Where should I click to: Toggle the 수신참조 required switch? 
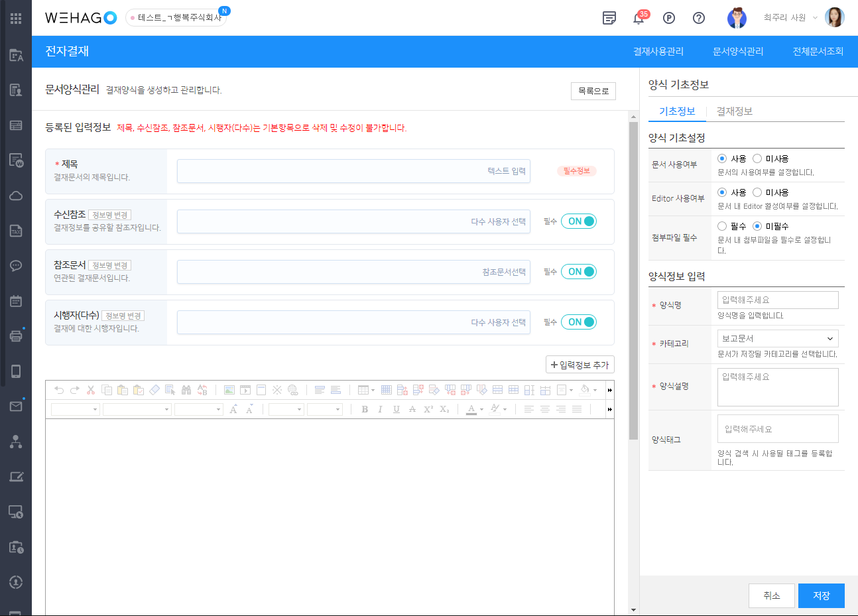(579, 221)
